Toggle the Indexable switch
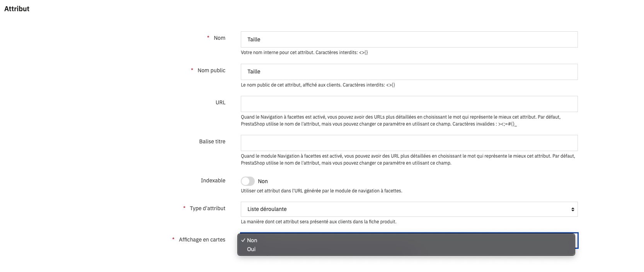644x272 pixels. click(248, 181)
